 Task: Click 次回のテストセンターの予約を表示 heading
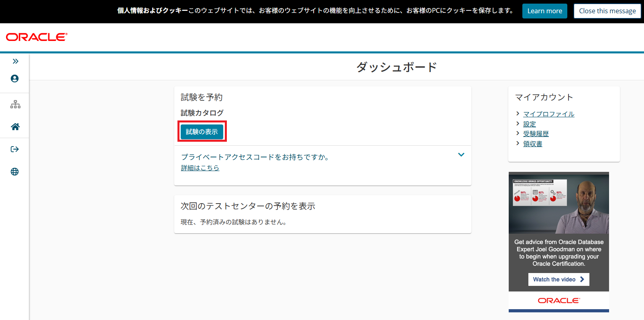tap(248, 206)
